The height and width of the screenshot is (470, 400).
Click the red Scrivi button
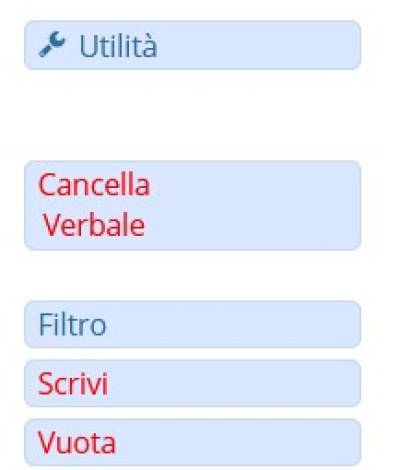193,383
